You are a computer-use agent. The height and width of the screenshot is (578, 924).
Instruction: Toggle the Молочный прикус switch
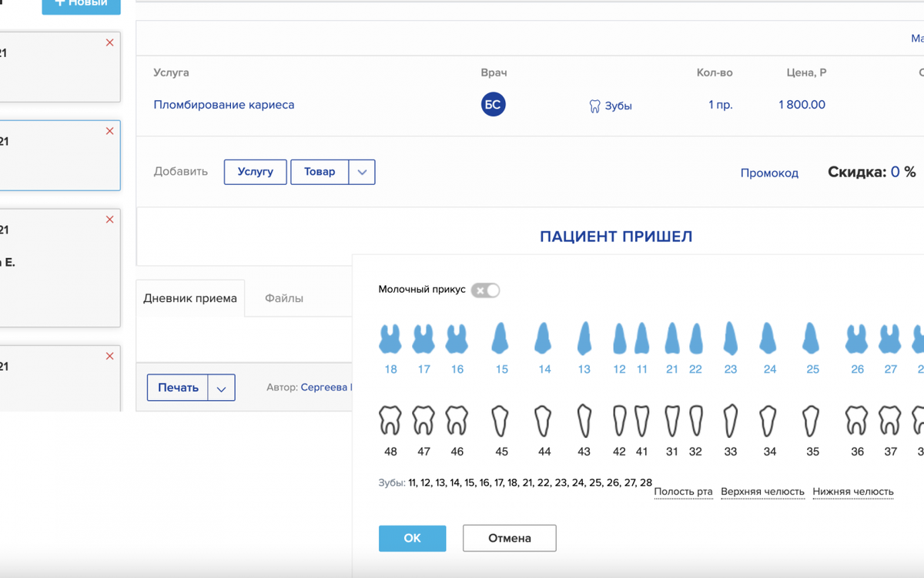(485, 291)
